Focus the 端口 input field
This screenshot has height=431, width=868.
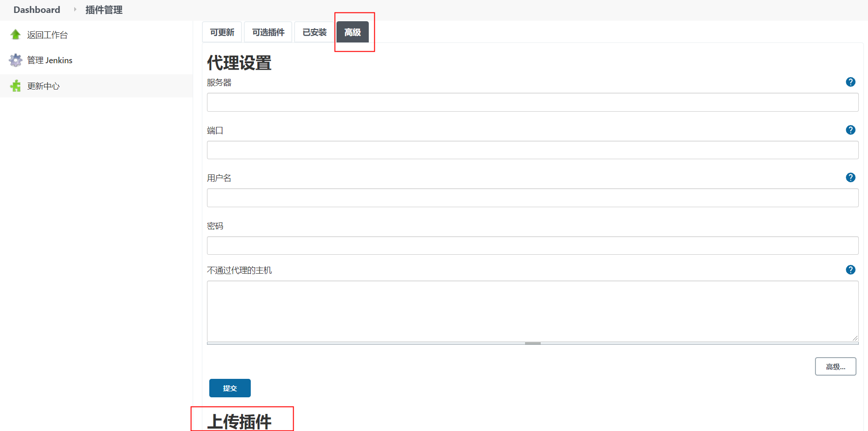coord(532,150)
